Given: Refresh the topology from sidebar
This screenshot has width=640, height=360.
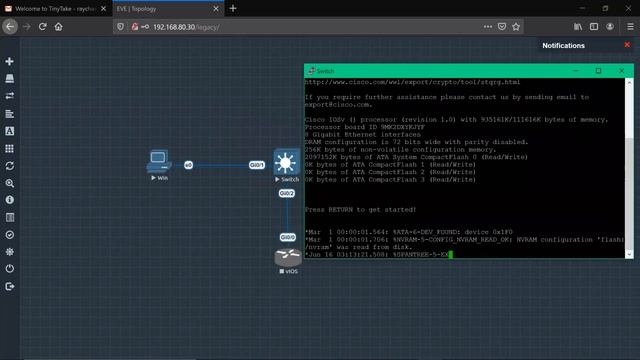Looking at the screenshot, I should [x=9, y=166].
